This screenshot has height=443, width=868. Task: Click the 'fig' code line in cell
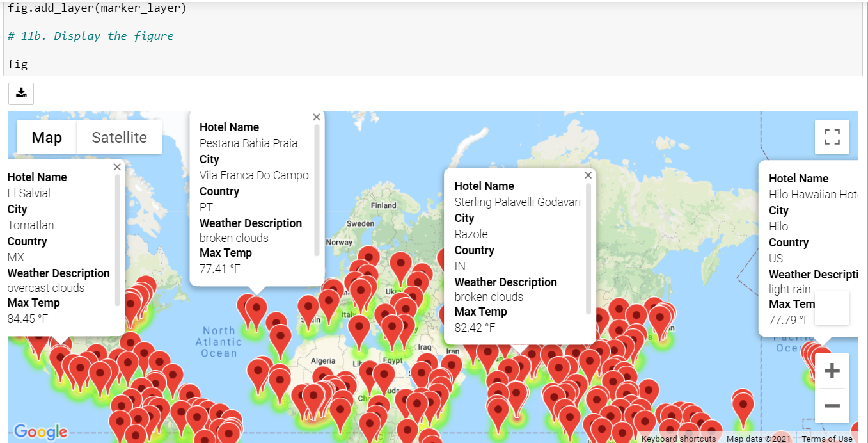pos(18,64)
